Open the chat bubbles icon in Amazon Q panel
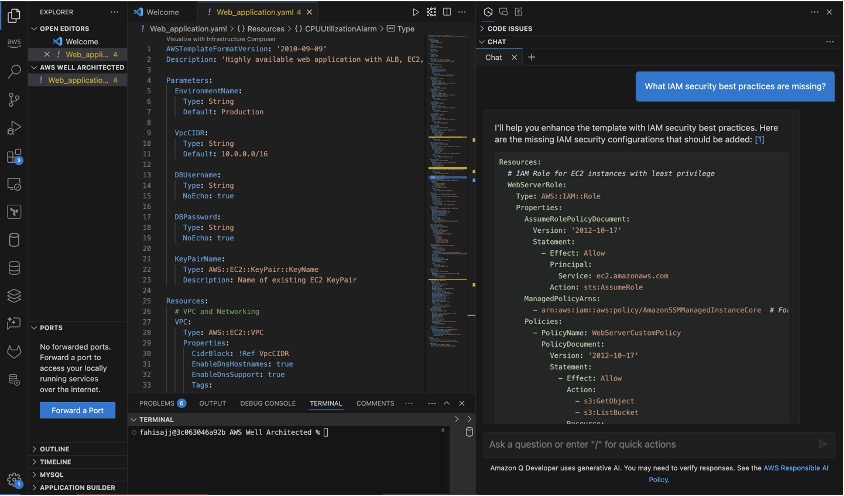The width and height of the screenshot is (844, 496). (503, 12)
